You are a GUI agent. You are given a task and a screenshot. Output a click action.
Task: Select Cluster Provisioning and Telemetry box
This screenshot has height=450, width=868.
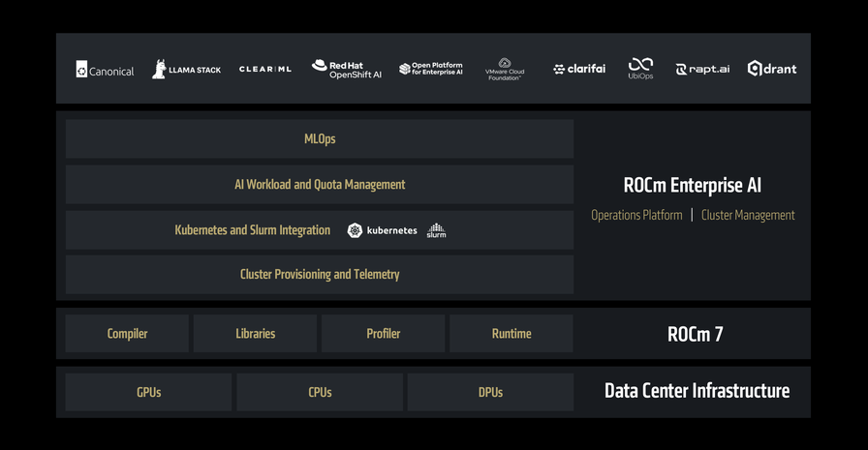coord(320,274)
